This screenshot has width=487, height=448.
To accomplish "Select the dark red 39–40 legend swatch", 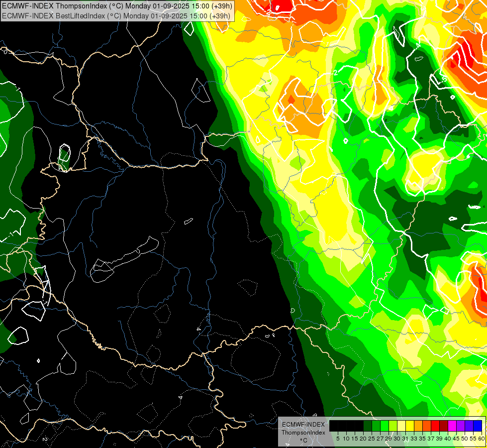I will coord(444,426).
